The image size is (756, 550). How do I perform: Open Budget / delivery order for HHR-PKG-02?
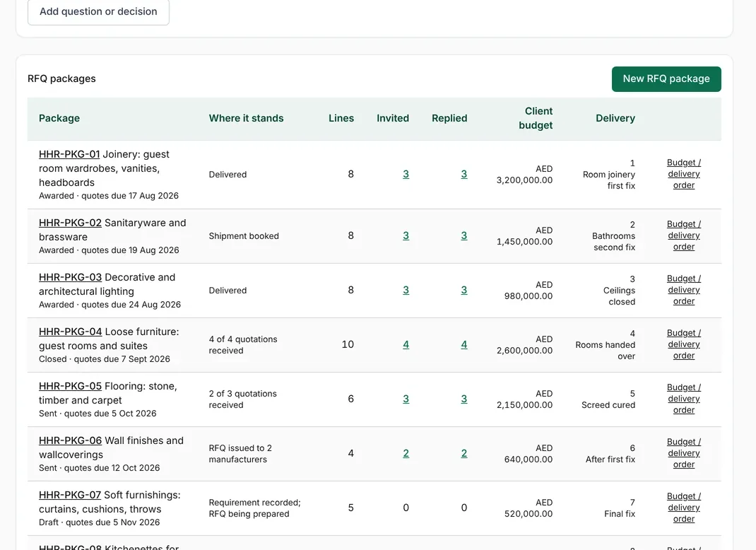point(684,236)
